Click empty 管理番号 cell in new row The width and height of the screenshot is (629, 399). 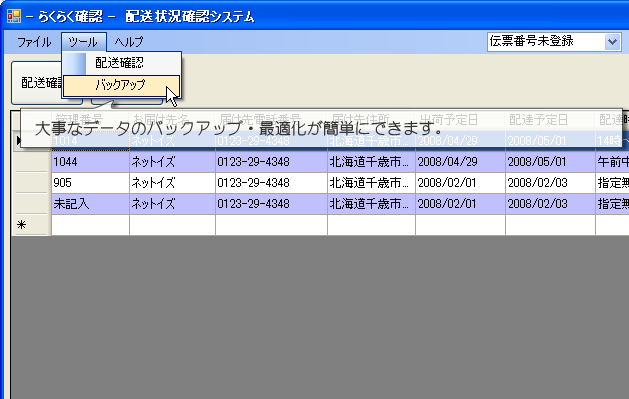pos(91,225)
